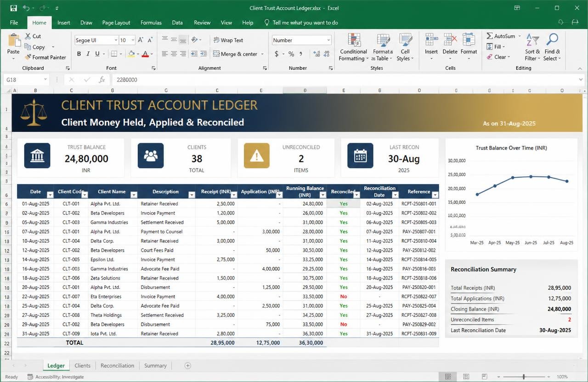588x382 pixels.
Task: Open Cell Styles gallery
Action: pyautogui.click(x=405, y=47)
